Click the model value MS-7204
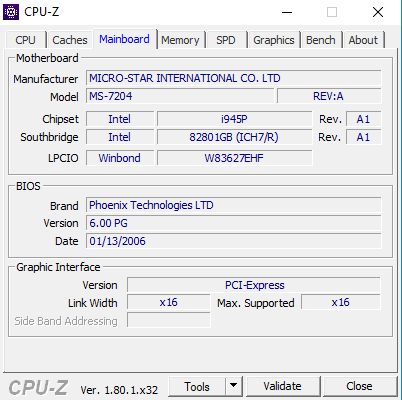The width and height of the screenshot is (402, 400). click(x=180, y=96)
